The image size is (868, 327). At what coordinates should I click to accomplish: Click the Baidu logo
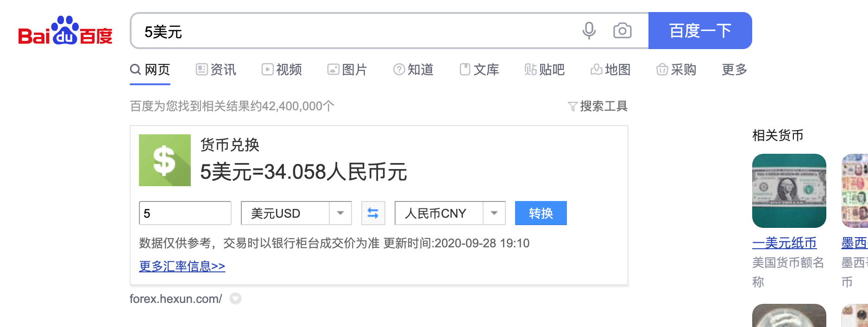(65, 31)
